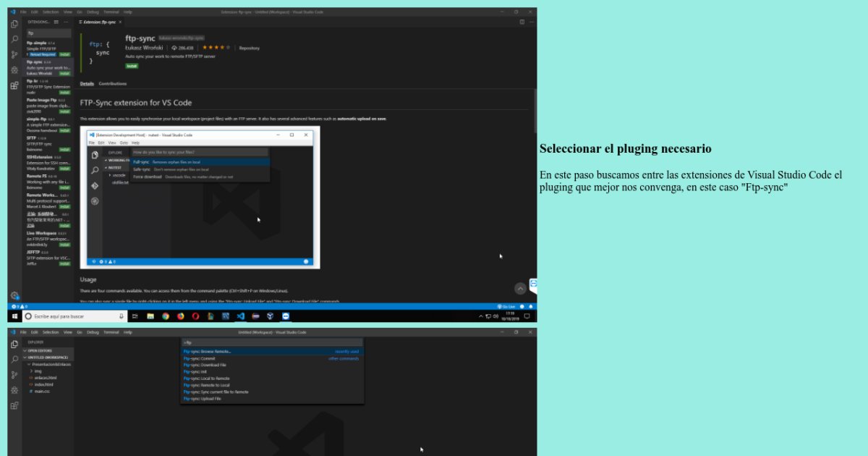Open Chrome from the Windows taskbar
This screenshot has height=456, width=868.
point(166,316)
